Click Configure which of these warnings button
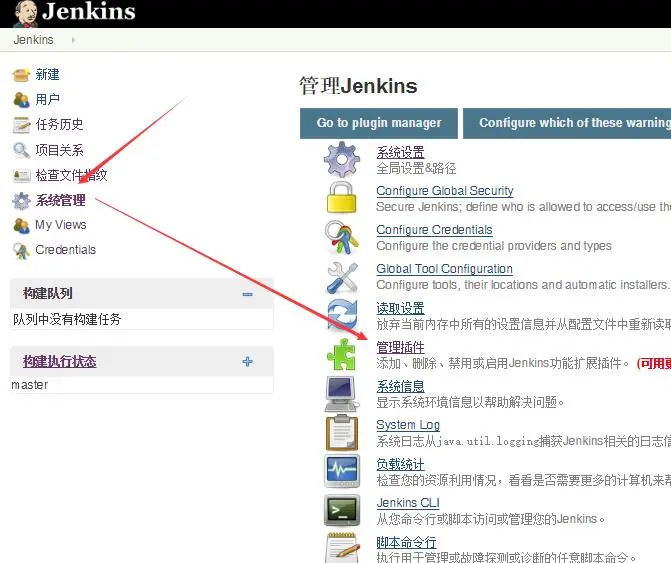The image size is (671, 563). (x=567, y=123)
